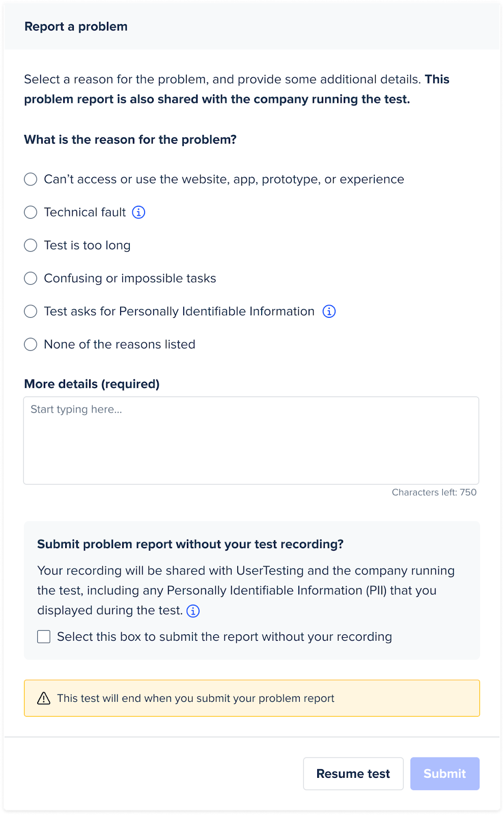Select the Technical fault radio button

coord(31,212)
